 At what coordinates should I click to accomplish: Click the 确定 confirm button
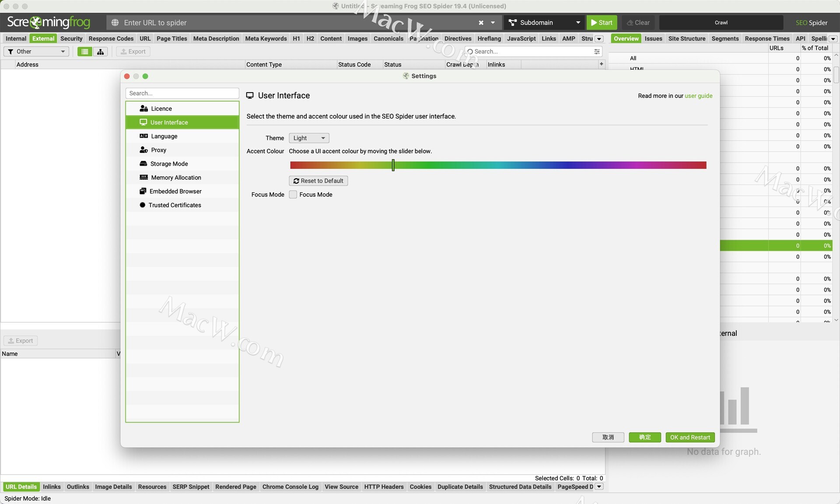[644, 437]
